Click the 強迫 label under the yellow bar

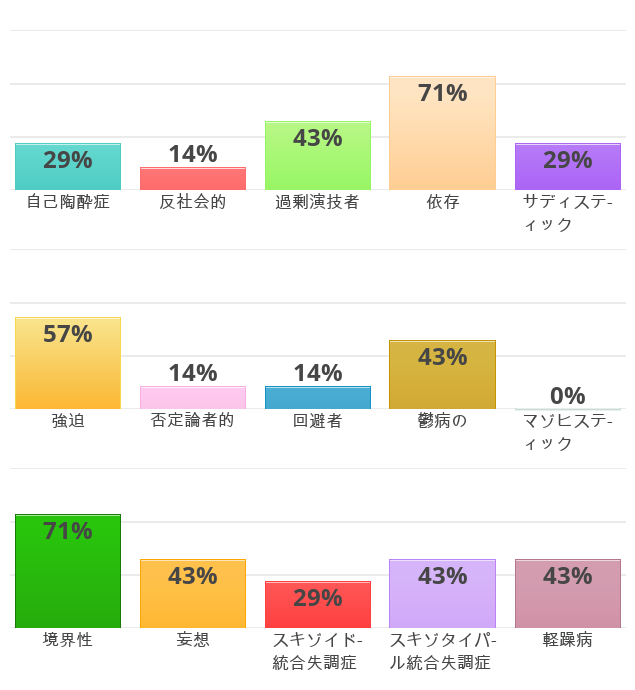(x=68, y=421)
